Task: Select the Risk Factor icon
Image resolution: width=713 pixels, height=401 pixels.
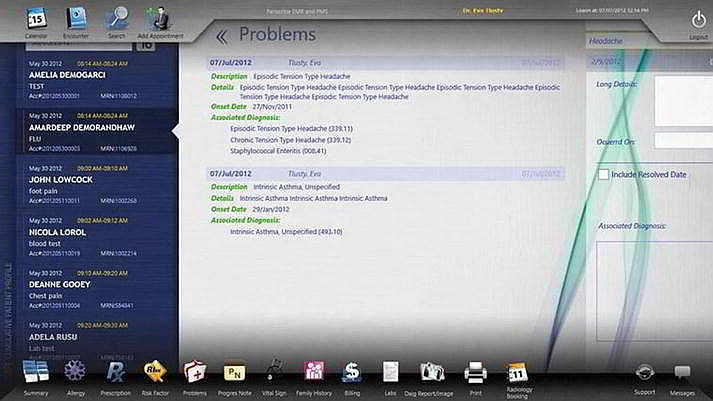Action: [155, 372]
